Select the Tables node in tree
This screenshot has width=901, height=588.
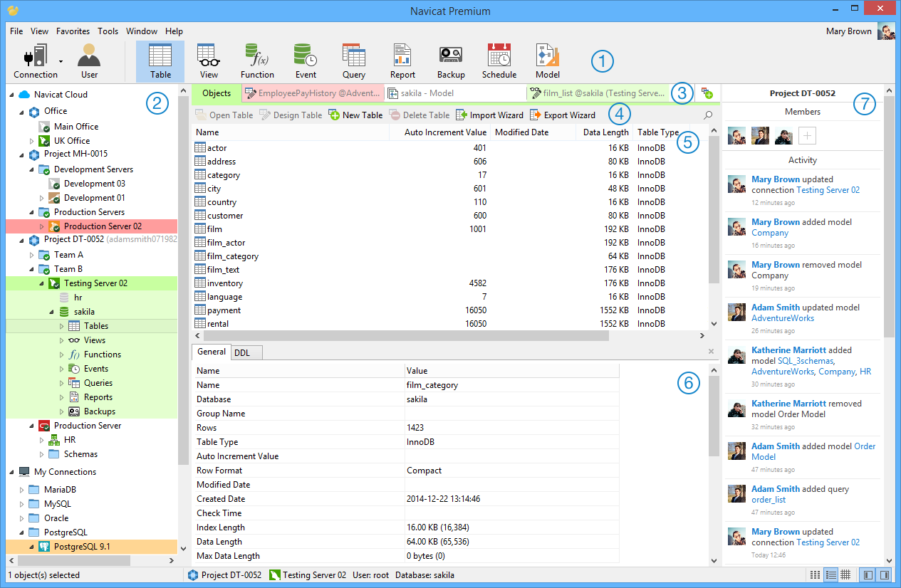point(92,326)
